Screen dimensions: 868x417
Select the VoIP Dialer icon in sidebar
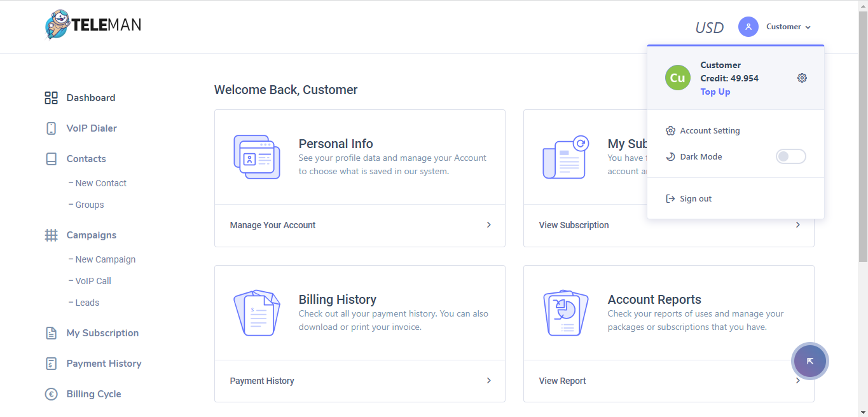click(x=51, y=128)
